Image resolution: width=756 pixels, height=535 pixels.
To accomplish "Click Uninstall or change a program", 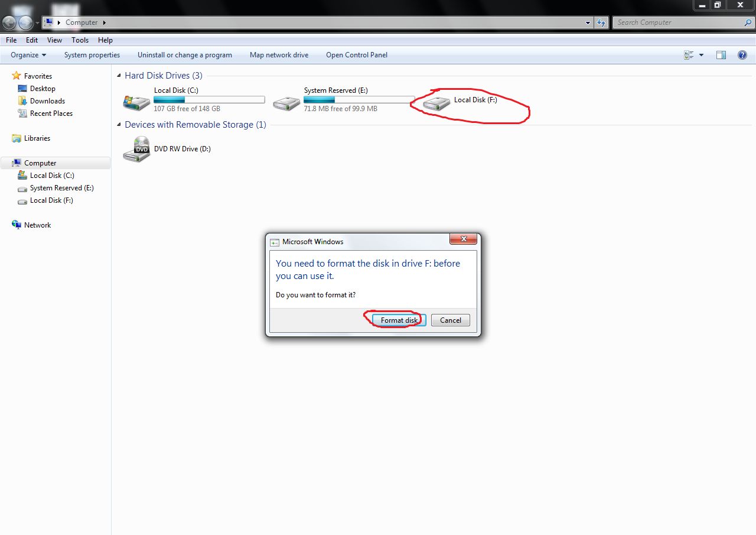I will pyautogui.click(x=185, y=55).
